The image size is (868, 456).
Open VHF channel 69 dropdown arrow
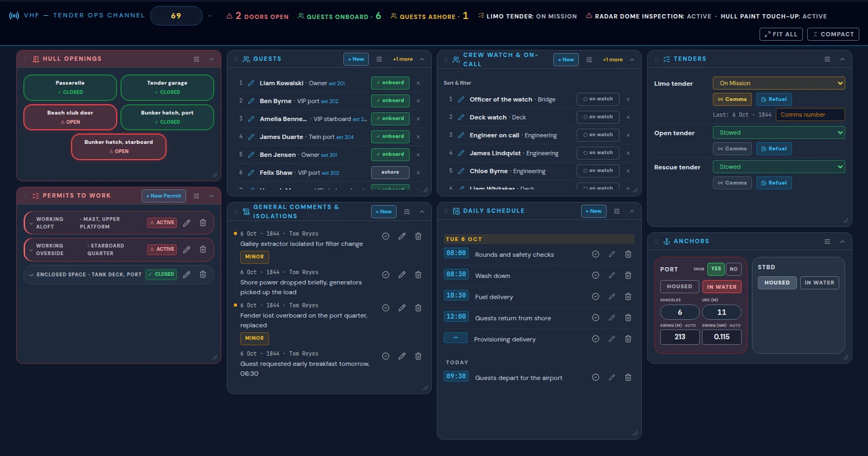210,16
